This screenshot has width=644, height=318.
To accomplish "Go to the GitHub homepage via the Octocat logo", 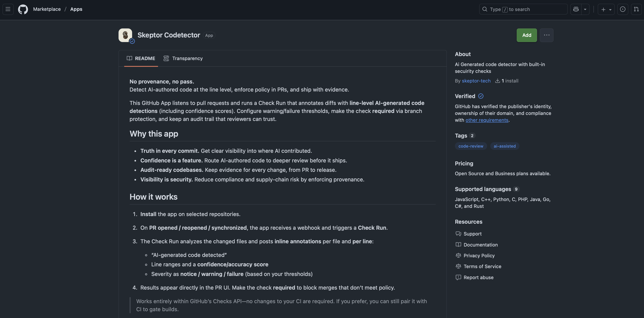I will [x=23, y=9].
